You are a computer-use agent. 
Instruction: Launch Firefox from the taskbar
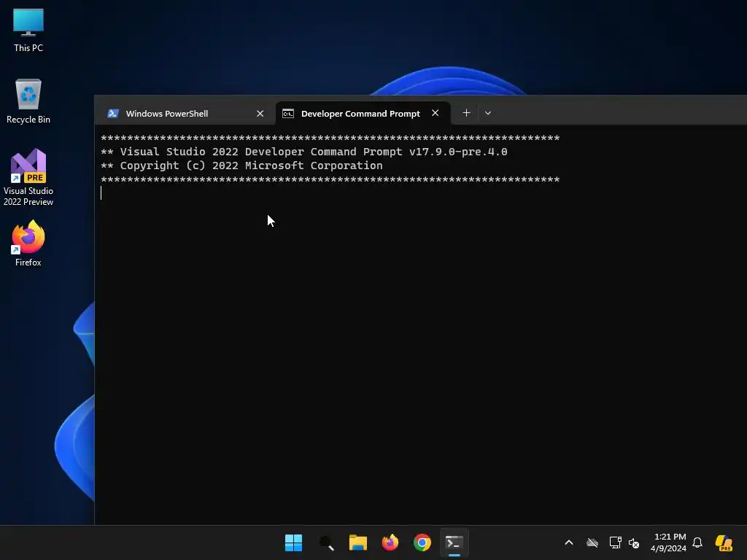(x=390, y=542)
